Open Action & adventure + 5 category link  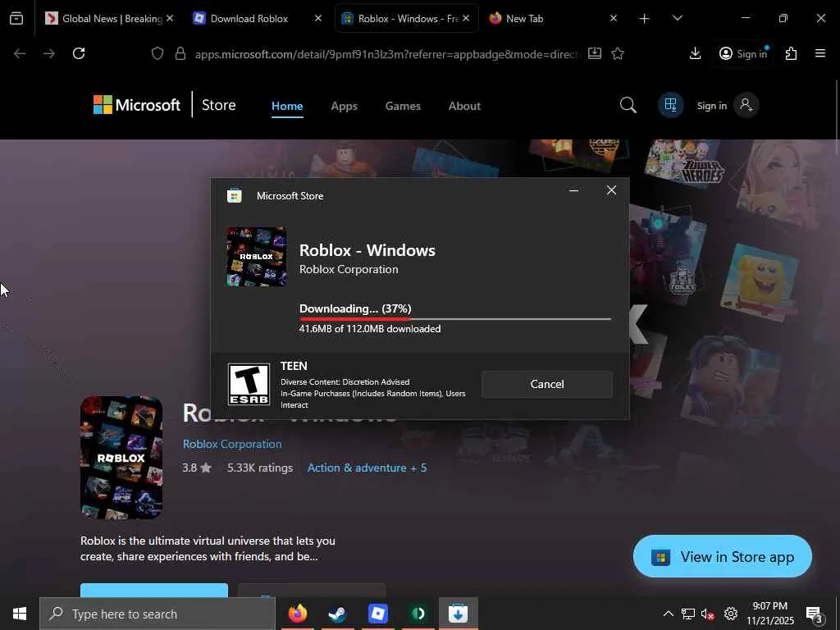tap(367, 468)
